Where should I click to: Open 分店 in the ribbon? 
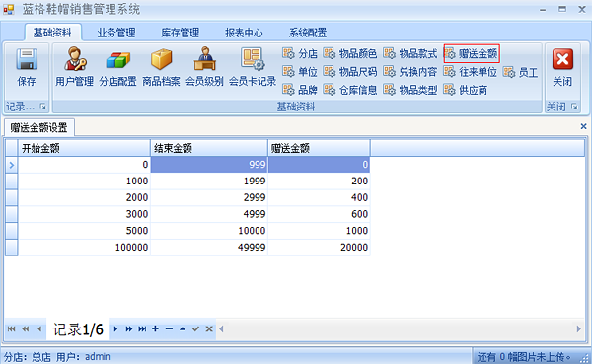point(300,53)
